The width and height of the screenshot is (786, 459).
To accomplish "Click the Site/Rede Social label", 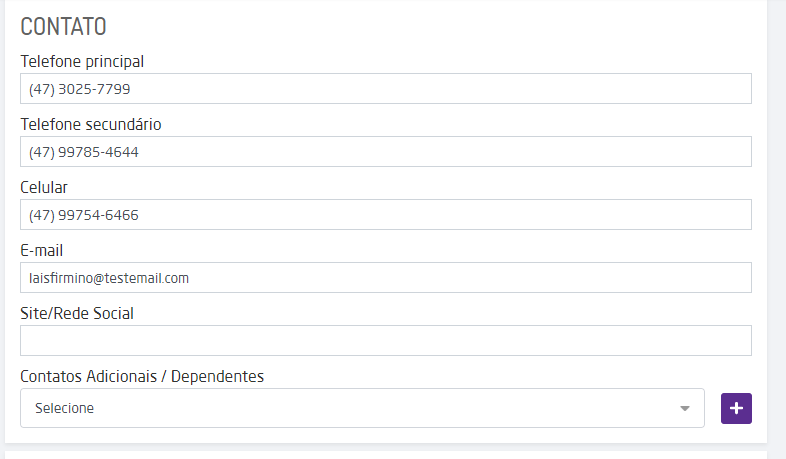I will point(77,314).
